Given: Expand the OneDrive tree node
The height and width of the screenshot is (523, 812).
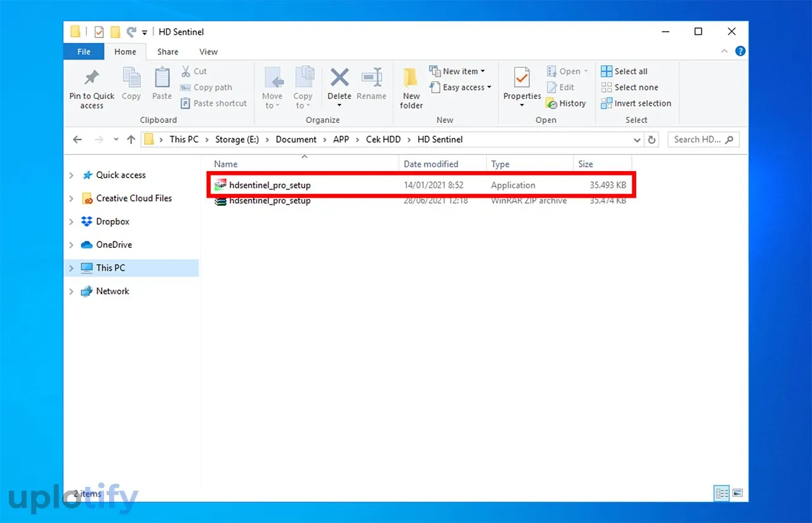Looking at the screenshot, I should coord(72,245).
